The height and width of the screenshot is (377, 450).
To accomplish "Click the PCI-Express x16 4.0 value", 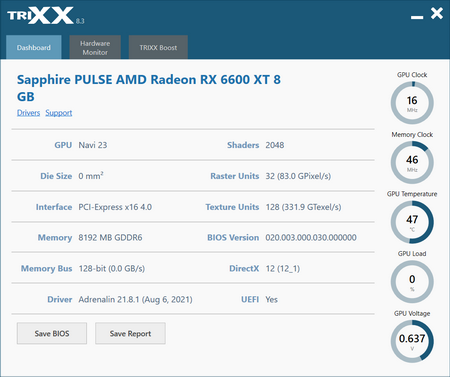I will coord(115,207).
